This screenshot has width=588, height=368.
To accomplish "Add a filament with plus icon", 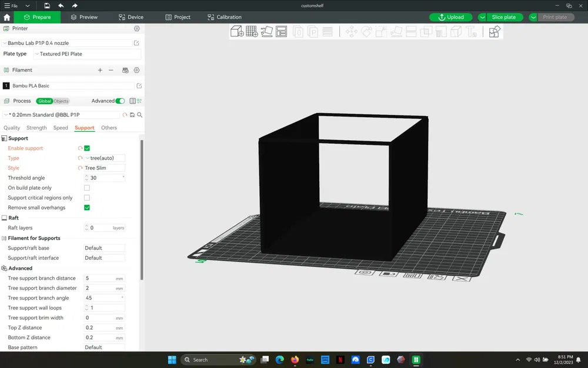I will pyautogui.click(x=100, y=70).
